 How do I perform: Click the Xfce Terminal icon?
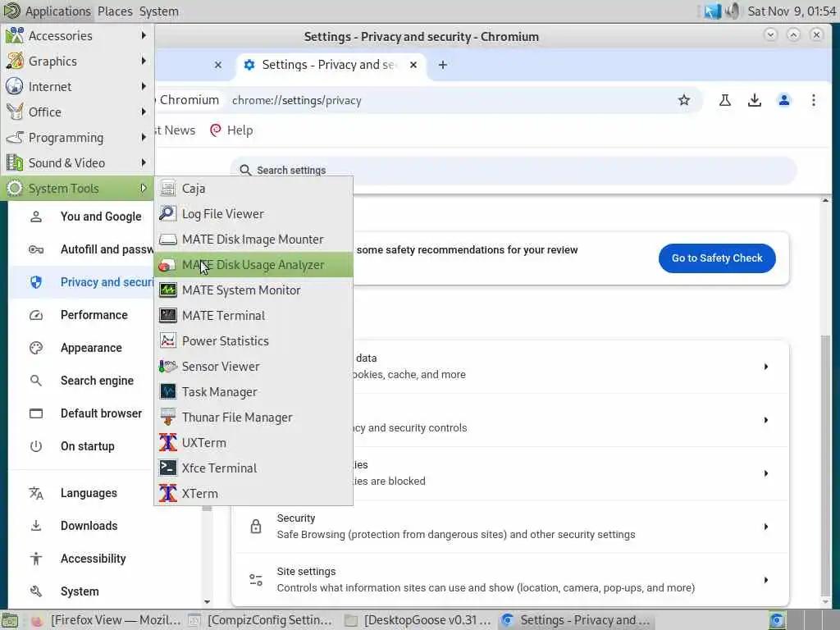point(167,468)
